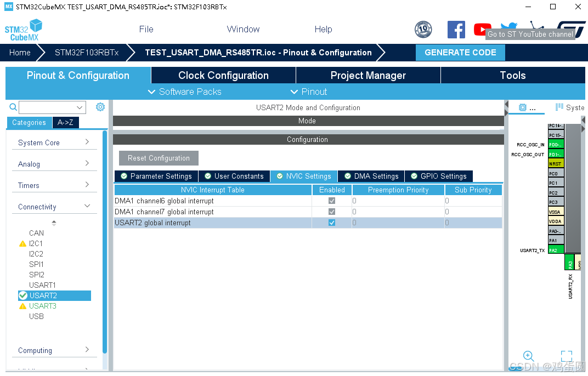Image resolution: width=588 pixels, height=376 pixels.
Task: Toggle DMA1 channel6 global interrupt checkbox
Action: (331, 201)
